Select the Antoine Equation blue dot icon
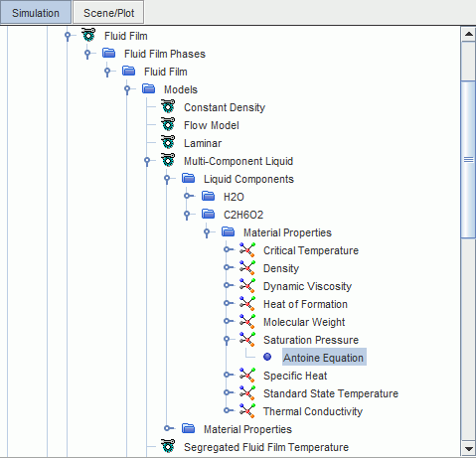This screenshot has width=476, height=458. click(267, 357)
